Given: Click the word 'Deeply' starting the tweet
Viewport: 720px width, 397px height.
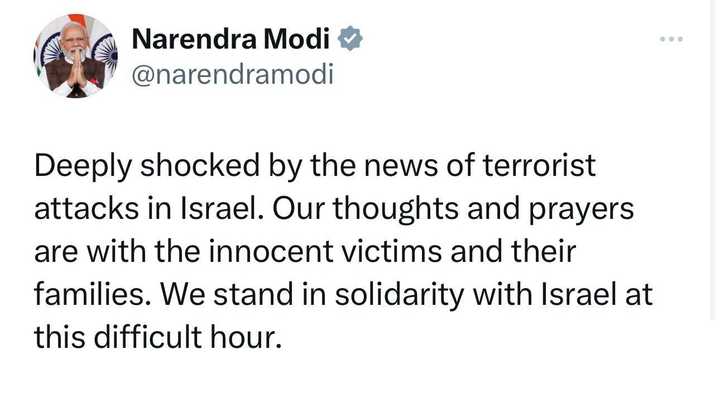Looking at the screenshot, I should [x=83, y=167].
